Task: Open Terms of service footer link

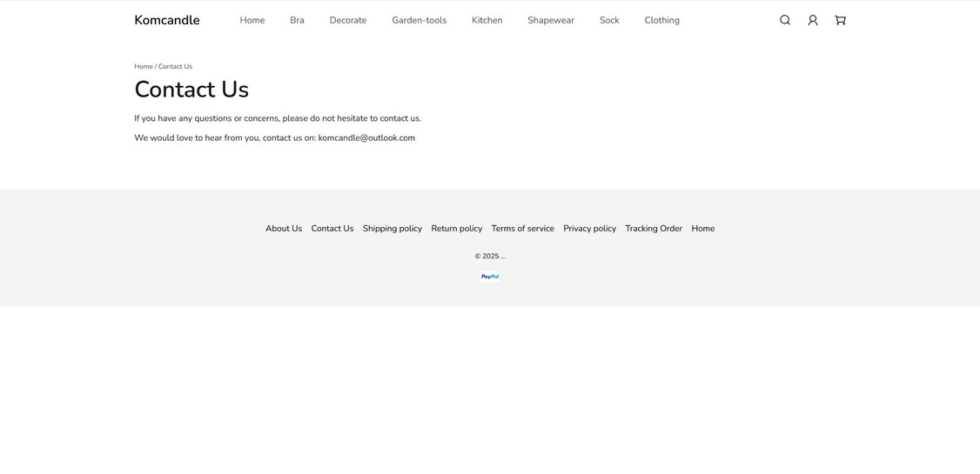Action: pos(522,229)
